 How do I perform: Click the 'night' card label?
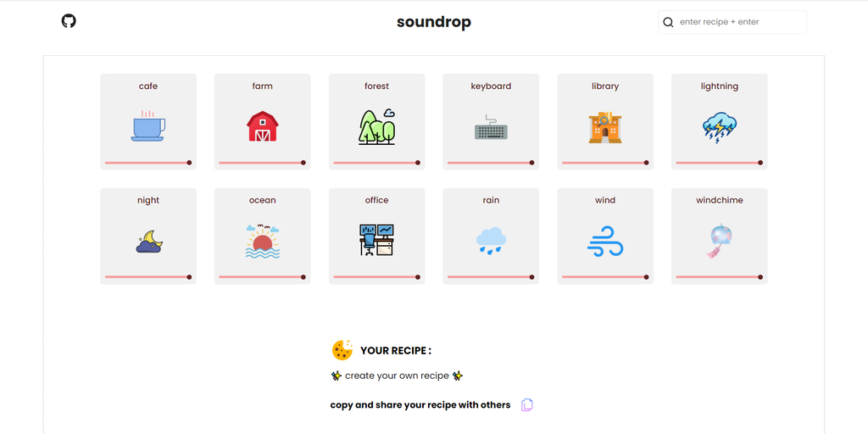point(148,200)
